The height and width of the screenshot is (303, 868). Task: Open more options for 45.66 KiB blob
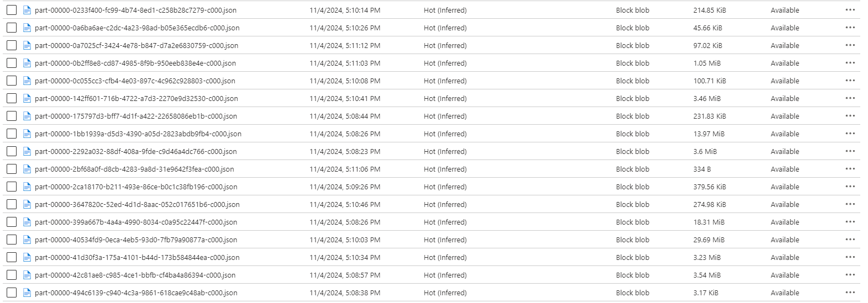point(850,28)
